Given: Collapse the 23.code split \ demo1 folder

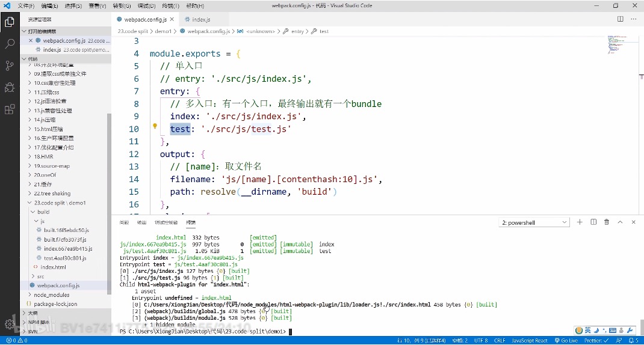Looking at the screenshot, I should click(66, 203).
